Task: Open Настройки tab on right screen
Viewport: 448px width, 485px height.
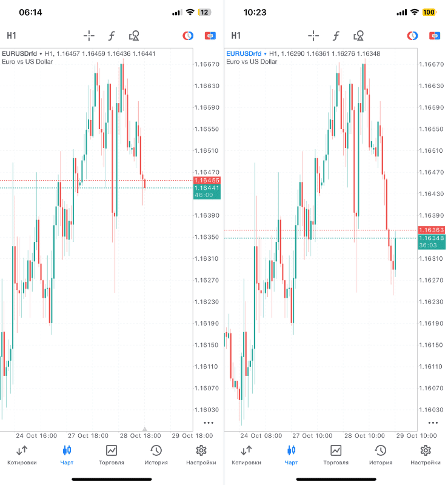Action: coord(426,455)
